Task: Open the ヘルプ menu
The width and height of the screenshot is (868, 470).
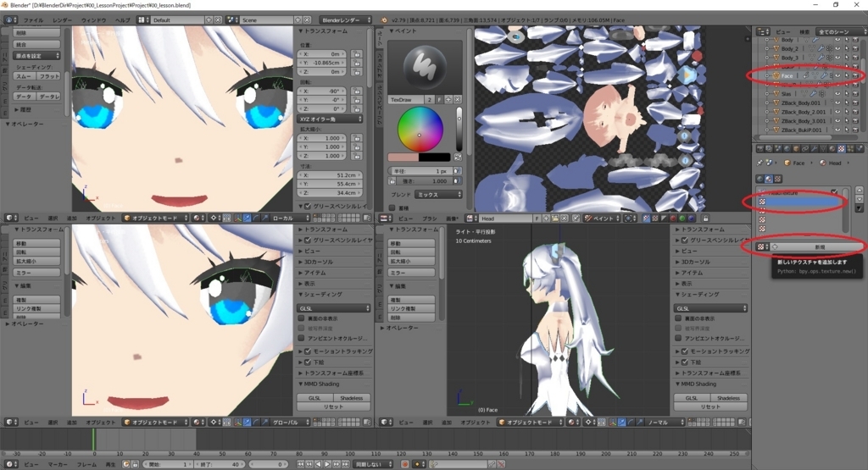Action: [122, 20]
